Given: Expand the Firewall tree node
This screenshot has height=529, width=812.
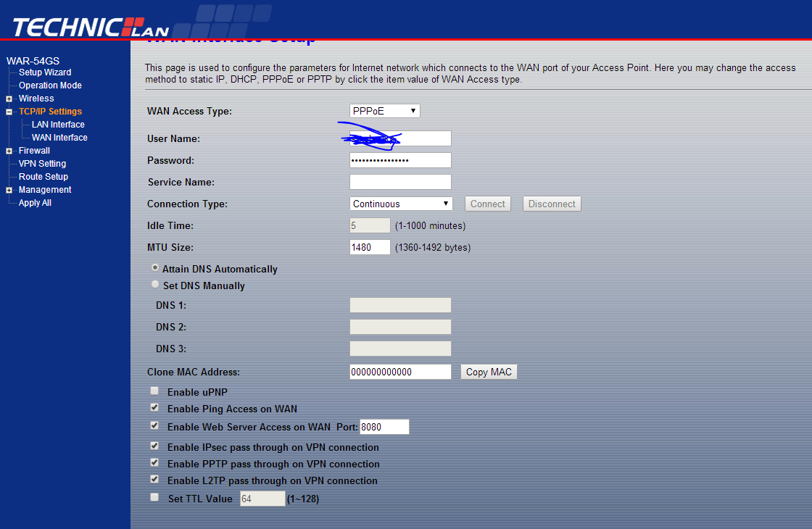Looking at the screenshot, I should [x=9, y=151].
